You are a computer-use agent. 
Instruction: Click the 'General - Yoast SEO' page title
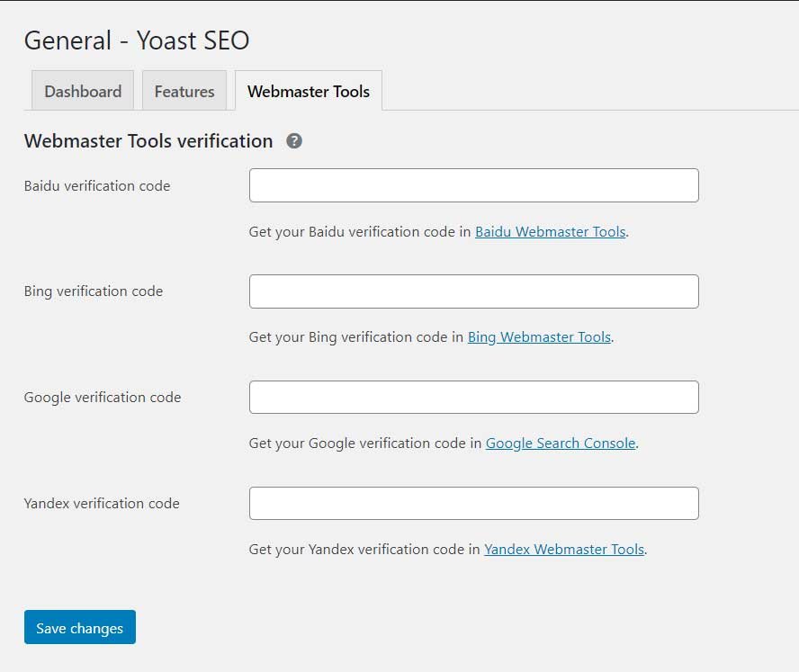point(137,40)
